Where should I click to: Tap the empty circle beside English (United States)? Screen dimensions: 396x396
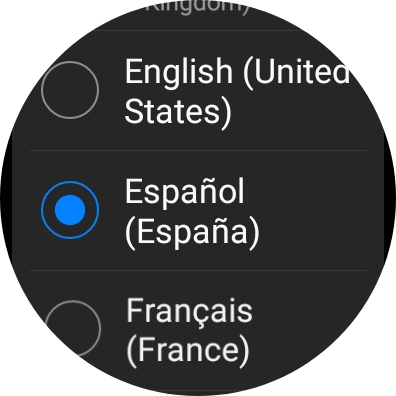point(70,90)
